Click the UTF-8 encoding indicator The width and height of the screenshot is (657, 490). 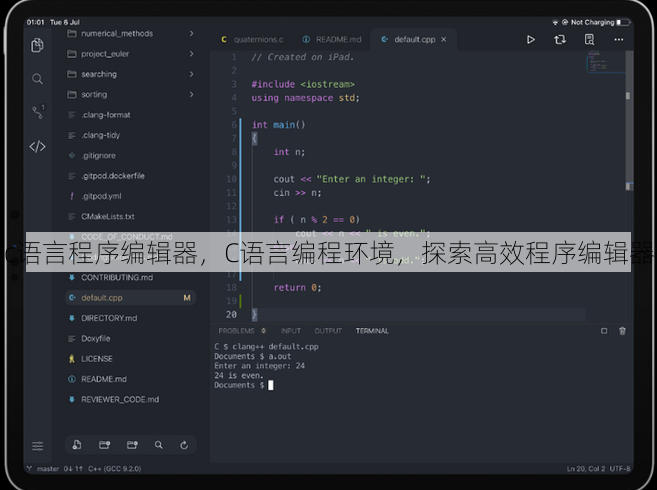(620, 469)
